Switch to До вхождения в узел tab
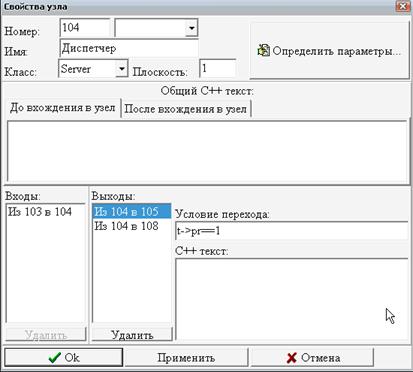The width and height of the screenshot is (413, 372). point(63,108)
